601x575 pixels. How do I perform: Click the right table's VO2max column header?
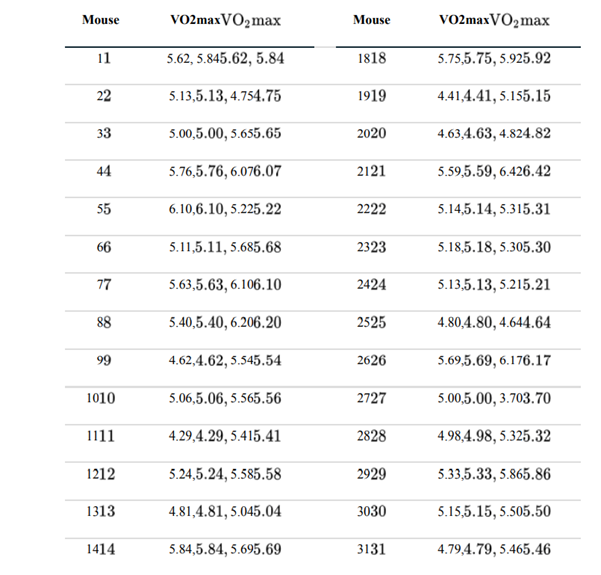494,20
